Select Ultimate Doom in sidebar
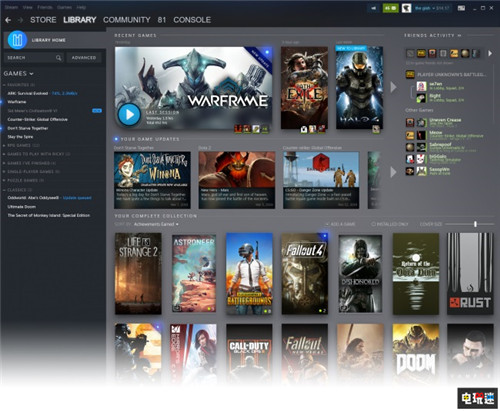 (21, 207)
